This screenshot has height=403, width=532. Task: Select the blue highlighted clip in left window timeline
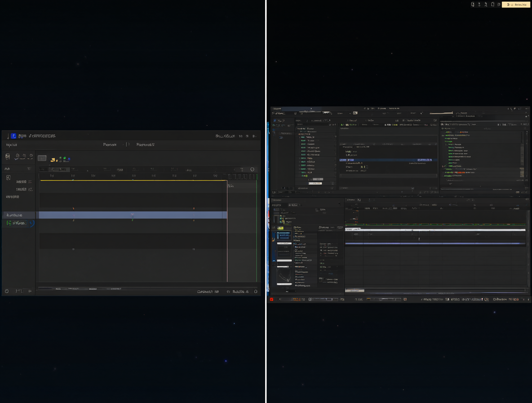click(133, 215)
